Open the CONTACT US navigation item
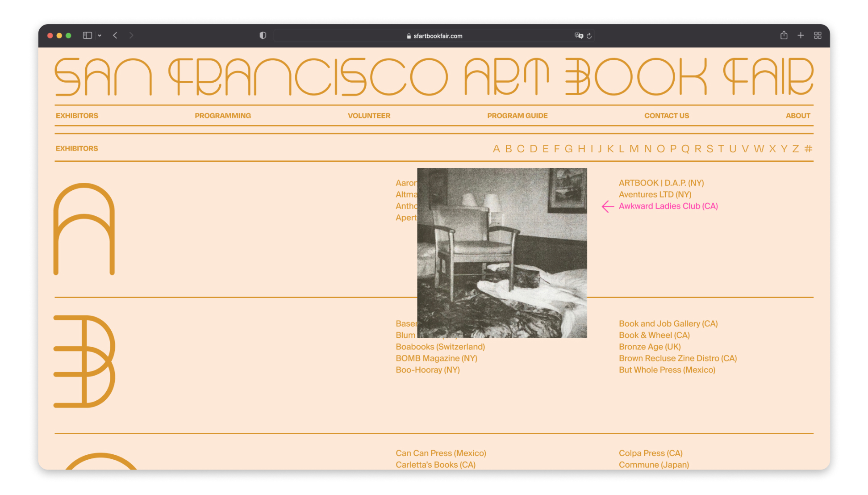The height and width of the screenshot is (495, 868). pyautogui.click(x=667, y=116)
